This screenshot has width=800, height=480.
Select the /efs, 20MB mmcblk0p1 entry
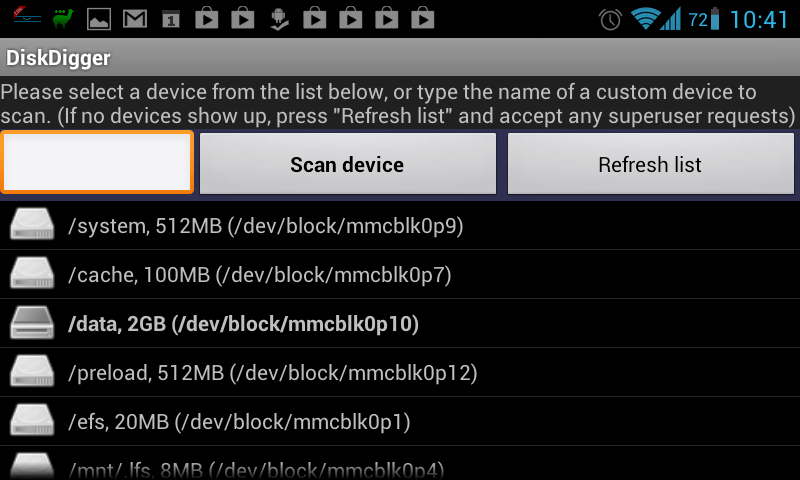[x=400, y=421]
